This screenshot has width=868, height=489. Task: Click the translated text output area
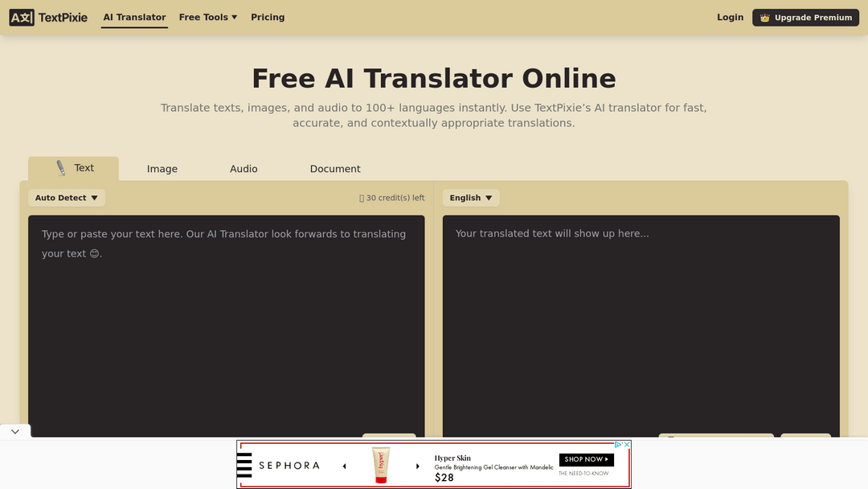point(641,322)
